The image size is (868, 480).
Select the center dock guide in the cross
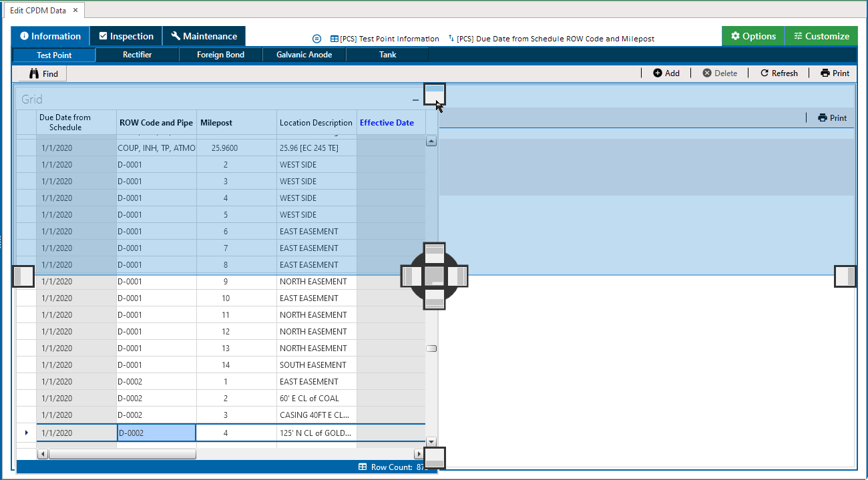coord(434,276)
